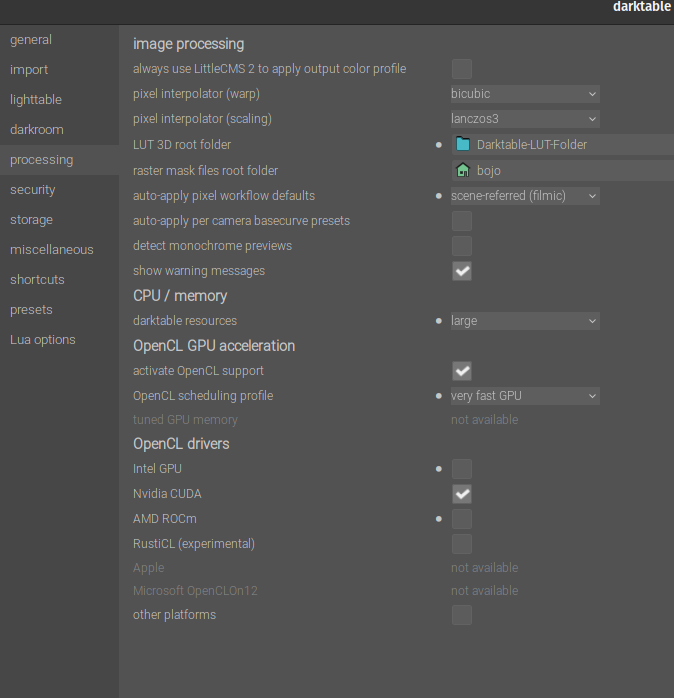Choose the raster mask files root folder bojo
This screenshot has height=698, width=674.
[563, 170]
